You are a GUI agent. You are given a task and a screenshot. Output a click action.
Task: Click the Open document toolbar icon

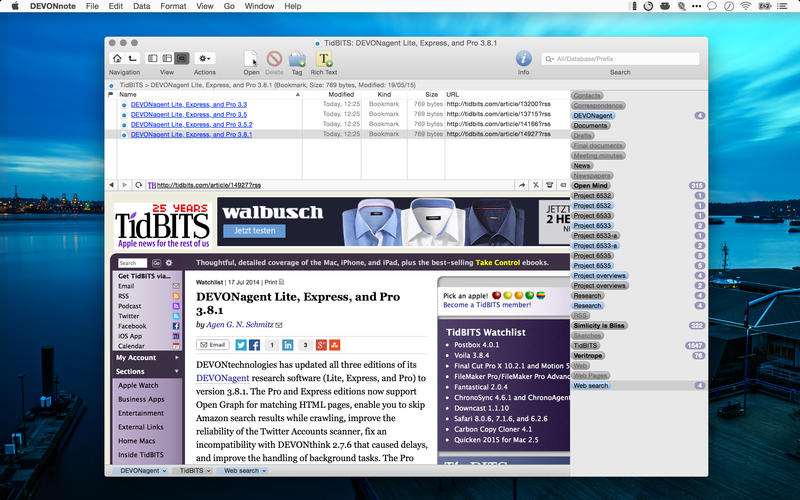(251, 59)
